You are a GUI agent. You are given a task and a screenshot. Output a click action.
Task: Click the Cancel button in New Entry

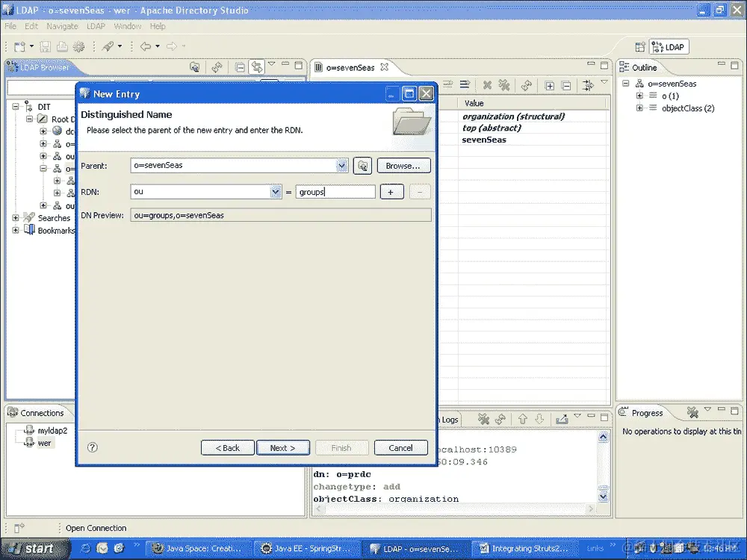[400, 447]
